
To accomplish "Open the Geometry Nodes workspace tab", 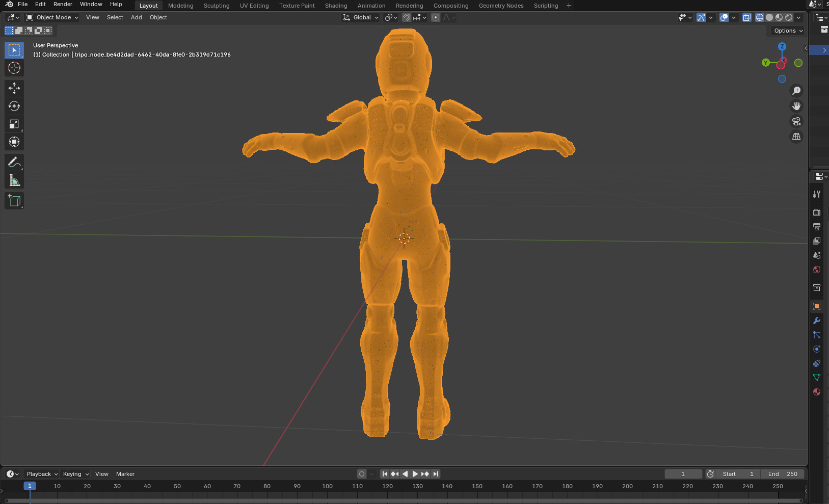I will [501, 6].
